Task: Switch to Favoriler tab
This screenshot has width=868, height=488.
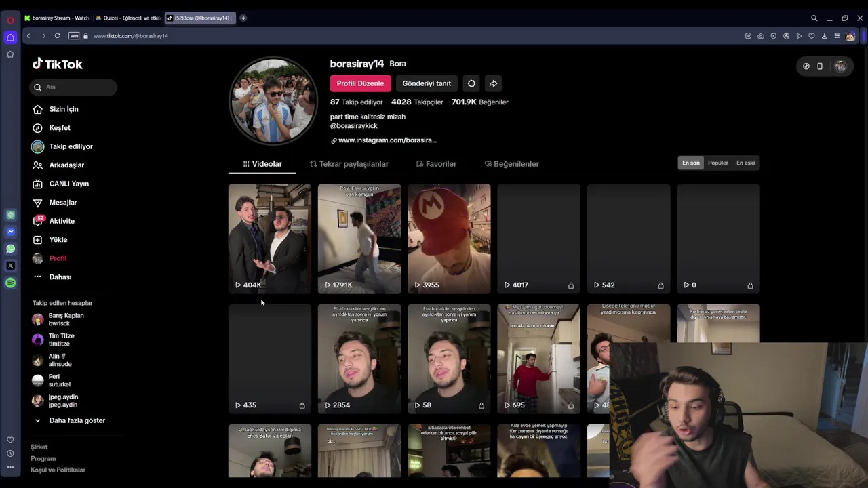Action: [436, 164]
